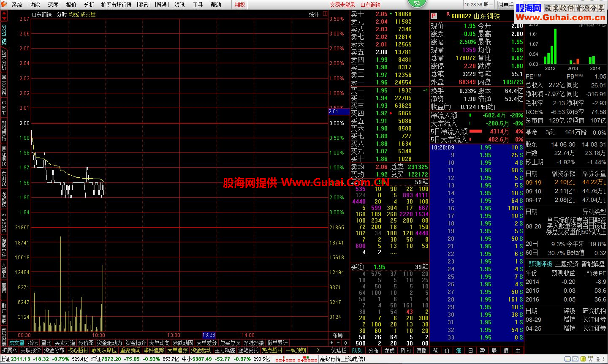Select the 势 tab under tick list

point(482,350)
